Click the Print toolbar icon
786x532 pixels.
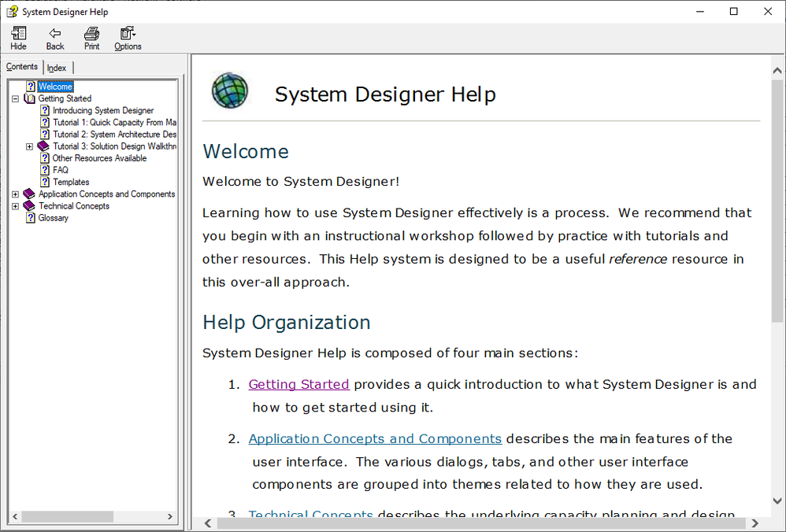92,33
